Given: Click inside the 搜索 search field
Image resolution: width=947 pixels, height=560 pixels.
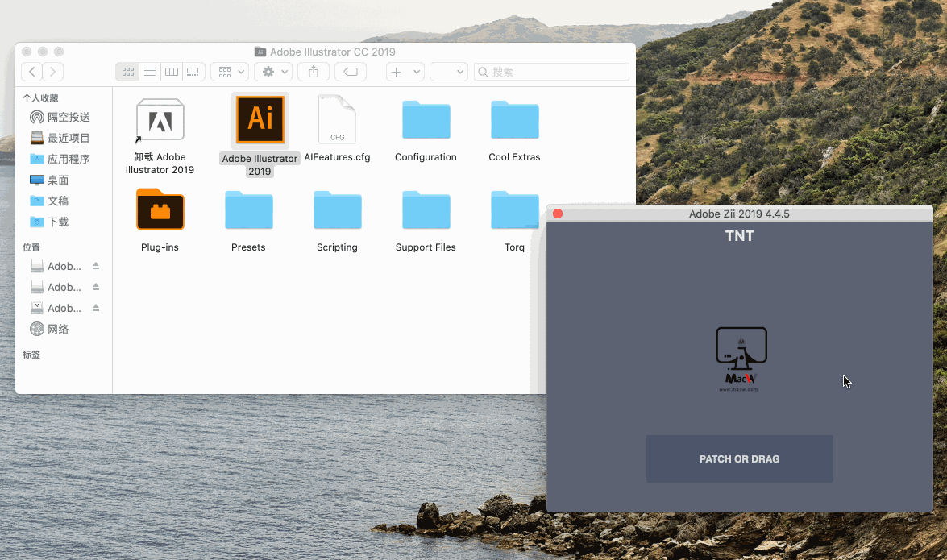Looking at the screenshot, I should [551, 72].
